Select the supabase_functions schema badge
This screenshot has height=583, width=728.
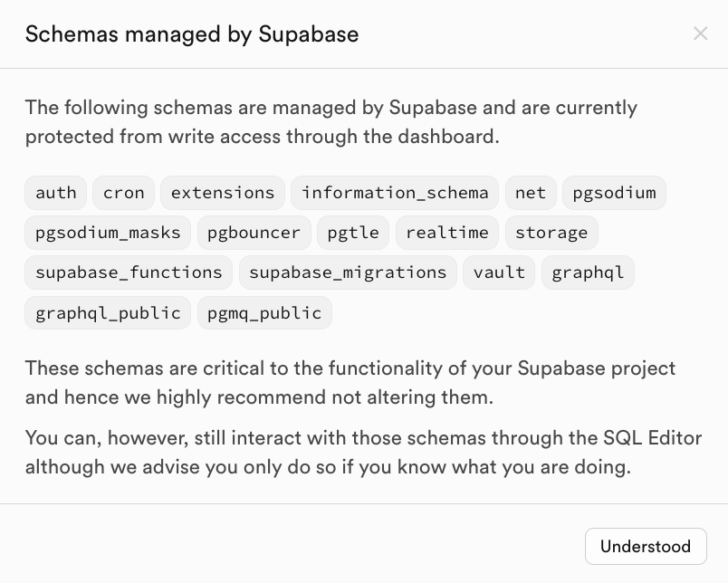pyautogui.click(x=129, y=272)
